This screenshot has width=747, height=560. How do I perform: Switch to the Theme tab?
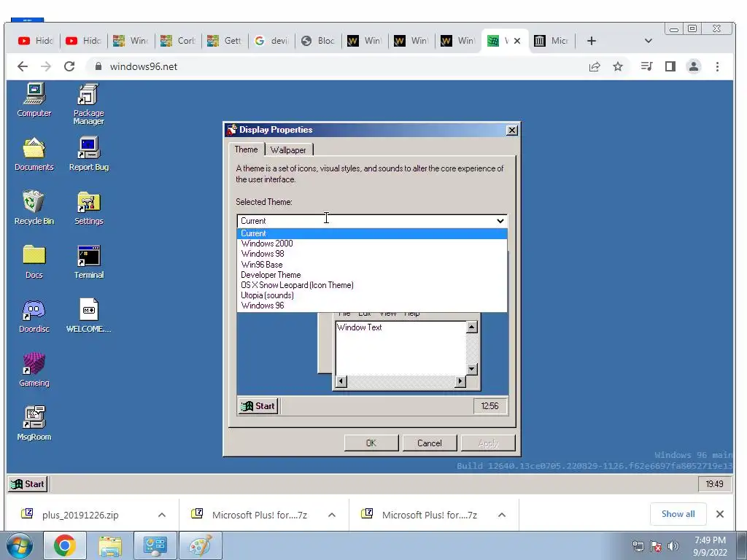[246, 149]
